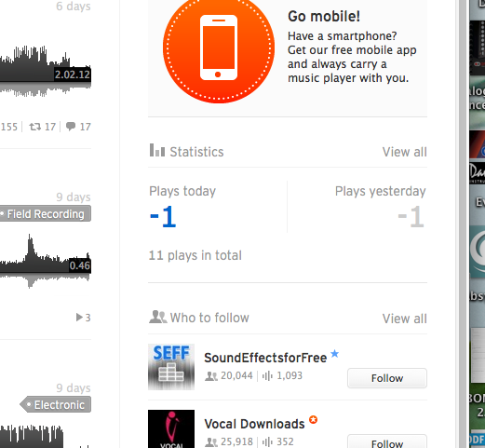Click the repost icon showing 17
This screenshot has width=485, height=448.
point(34,127)
